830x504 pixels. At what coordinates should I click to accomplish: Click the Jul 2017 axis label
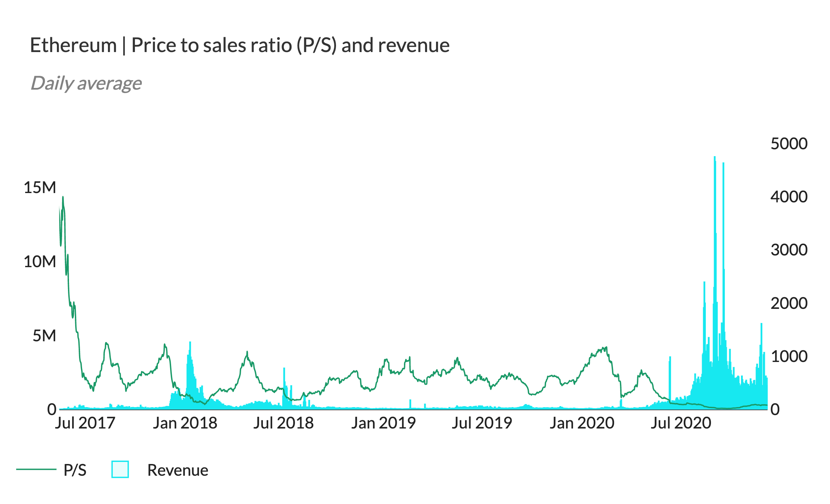pyautogui.click(x=85, y=423)
